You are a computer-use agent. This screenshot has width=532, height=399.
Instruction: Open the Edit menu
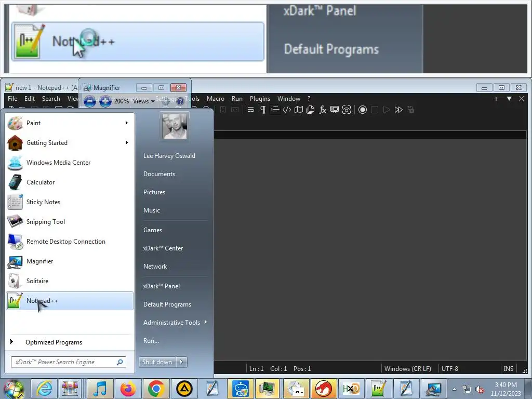point(30,99)
